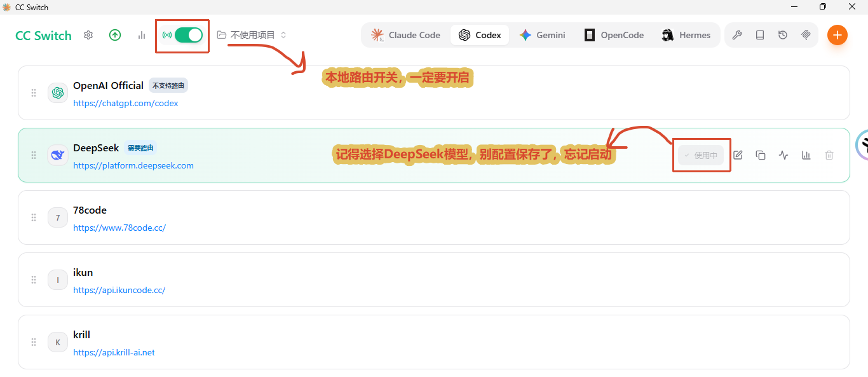Click the orange plus button to add provider
Image resolution: width=868 pixels, height=377 pixels.
coord(837,35)
